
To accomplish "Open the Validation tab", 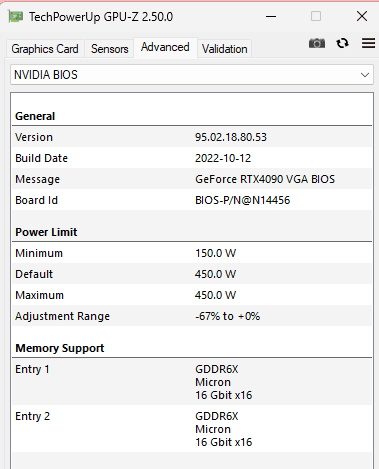I will click(224, 49).
